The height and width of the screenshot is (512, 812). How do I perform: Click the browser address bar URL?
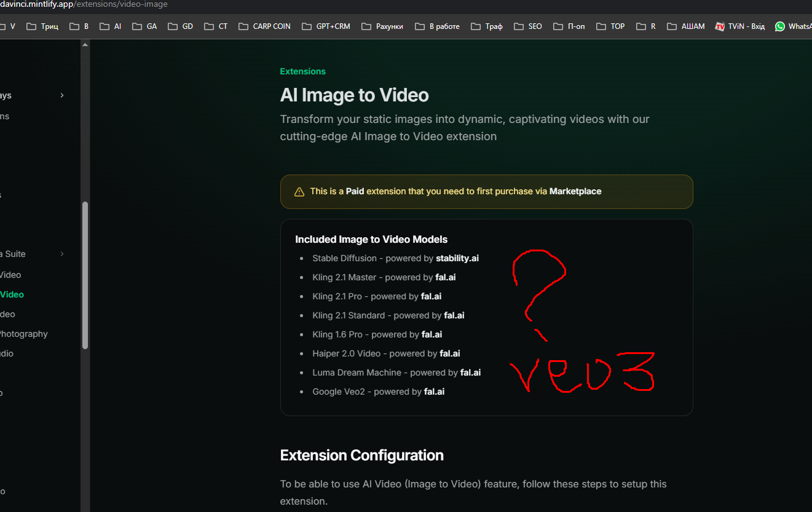point(84,4)
